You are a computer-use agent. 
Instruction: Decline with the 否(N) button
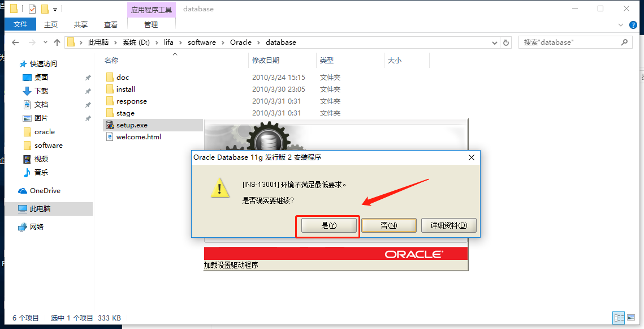point(389,225)
